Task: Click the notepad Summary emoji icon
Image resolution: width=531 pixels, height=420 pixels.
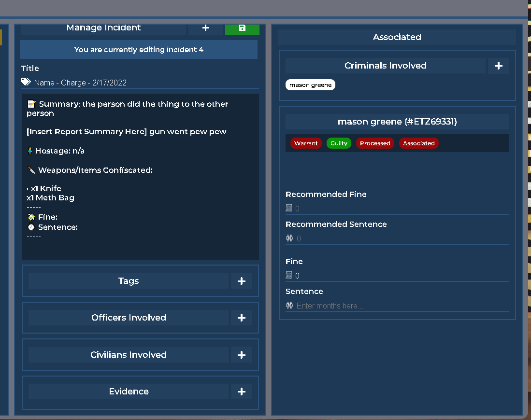Action: tap(31, 104)
